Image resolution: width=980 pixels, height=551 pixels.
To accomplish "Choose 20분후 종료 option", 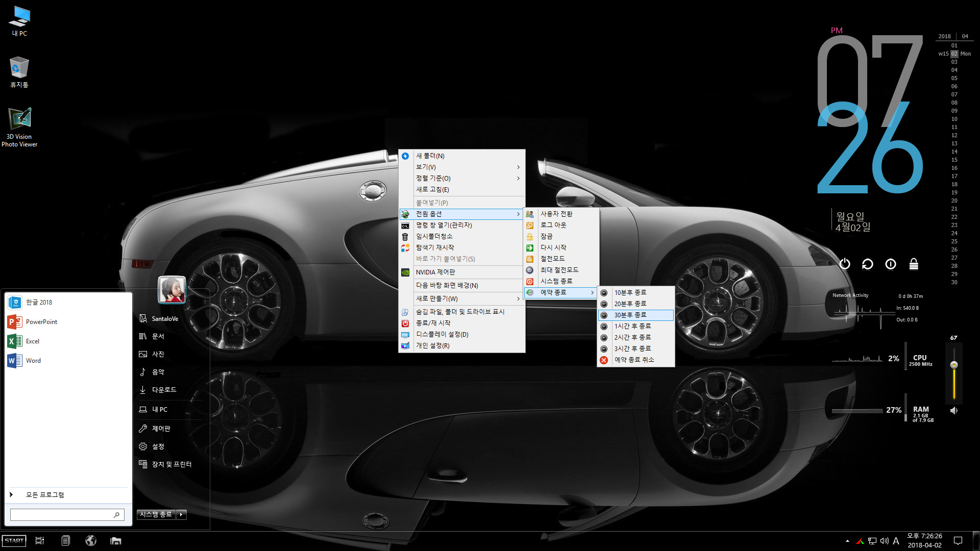I will coord(636,304).
